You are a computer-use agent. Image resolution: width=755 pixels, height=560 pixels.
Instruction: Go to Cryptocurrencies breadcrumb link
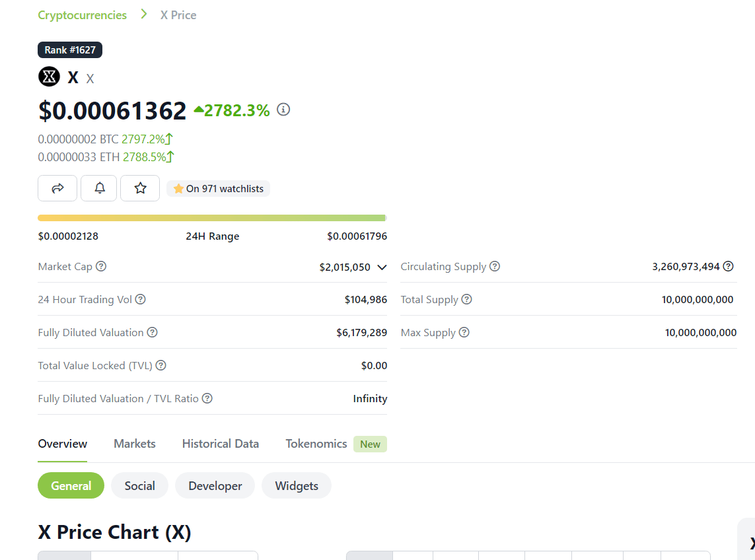pyautogui.click(x=83, y=15)
